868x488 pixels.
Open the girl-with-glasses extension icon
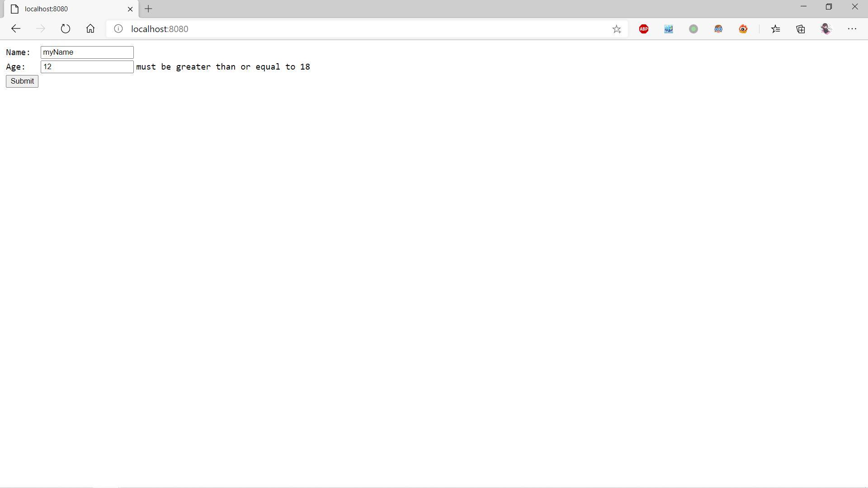tap(718, 29)
